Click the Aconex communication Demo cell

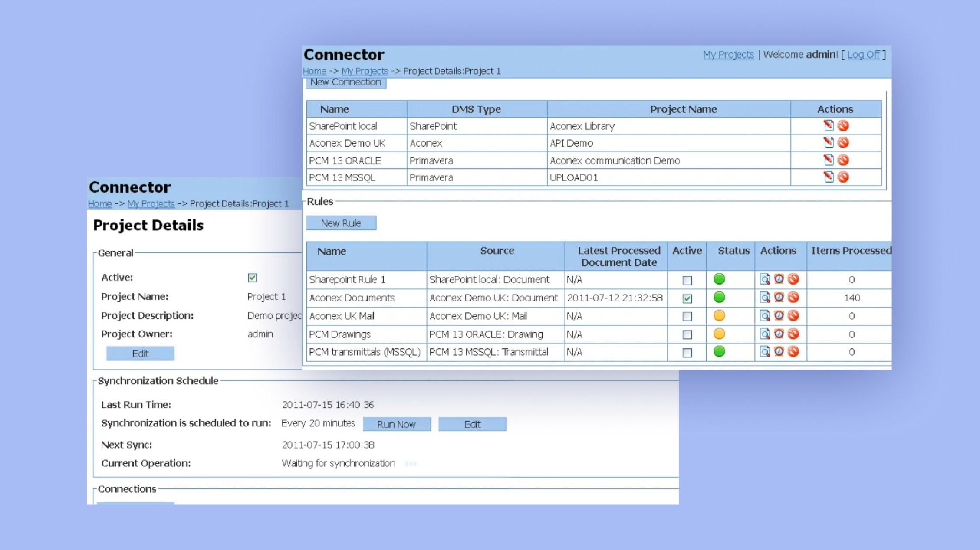pyautogui.click(x=668, y=160)
